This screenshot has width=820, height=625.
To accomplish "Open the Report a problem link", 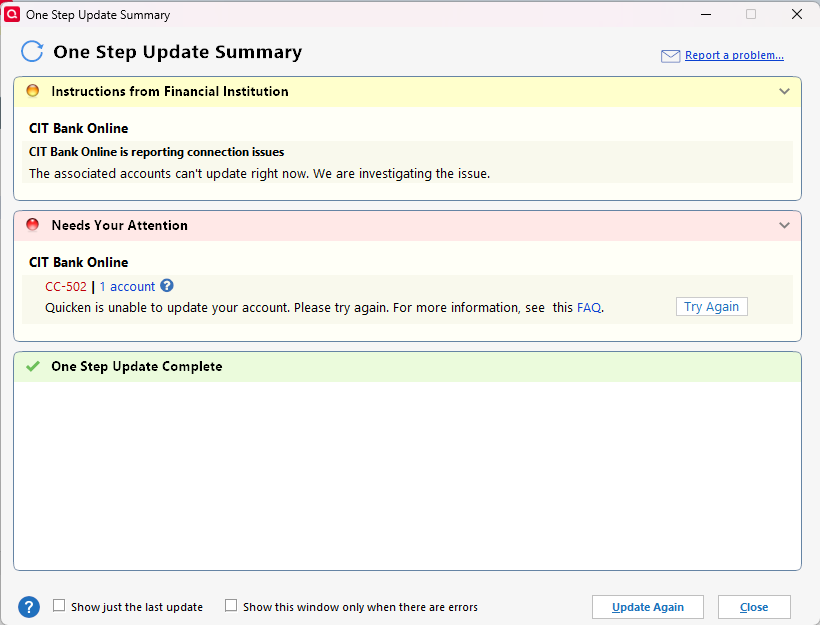I will tap(734, 55).
